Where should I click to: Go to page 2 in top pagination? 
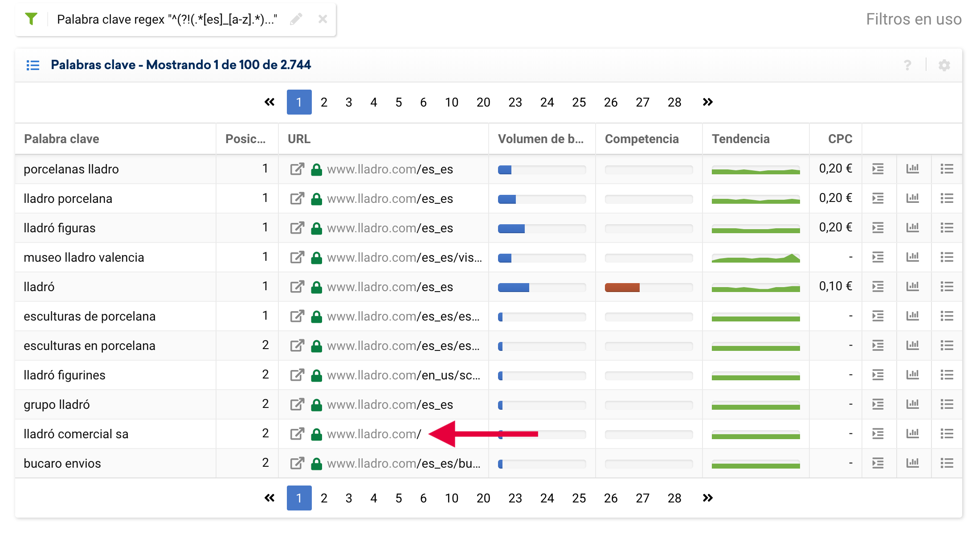pos(324,102)
